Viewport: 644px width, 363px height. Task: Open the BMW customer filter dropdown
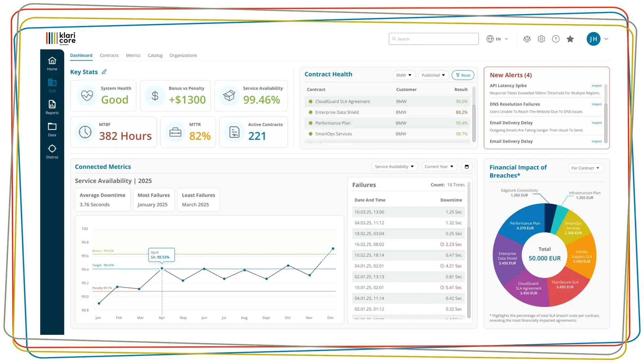404,75
